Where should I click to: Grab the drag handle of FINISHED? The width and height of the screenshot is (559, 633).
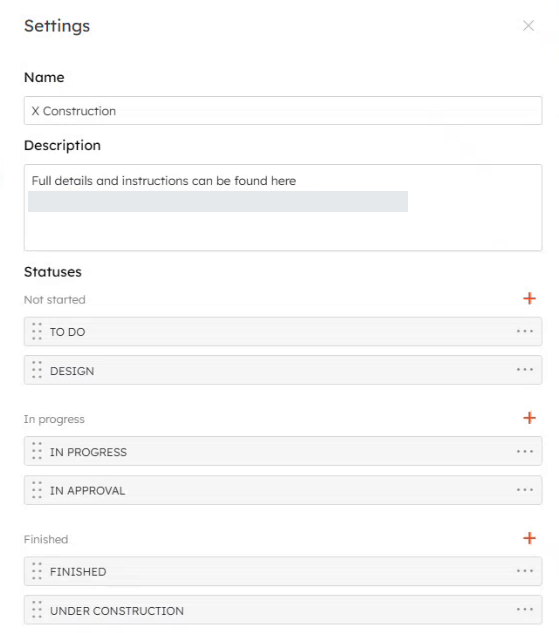37,571
